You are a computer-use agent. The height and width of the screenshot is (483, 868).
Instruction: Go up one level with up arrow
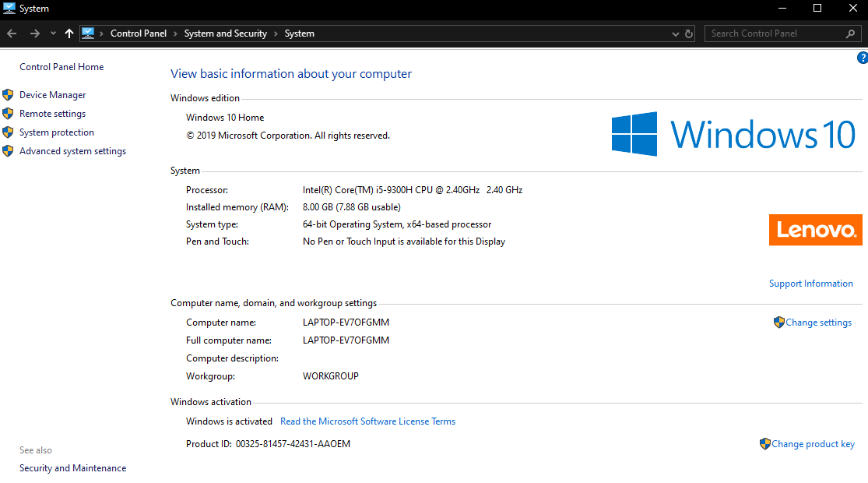(69, 33)
